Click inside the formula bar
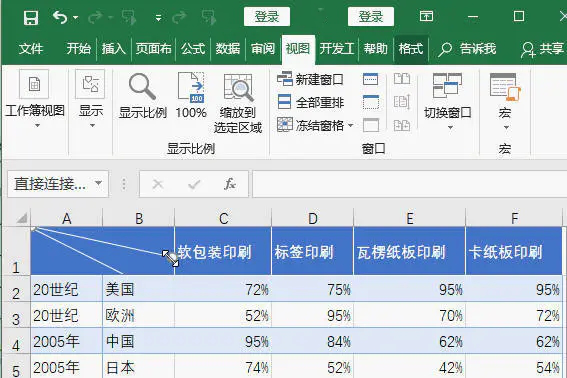 point(409,184)
